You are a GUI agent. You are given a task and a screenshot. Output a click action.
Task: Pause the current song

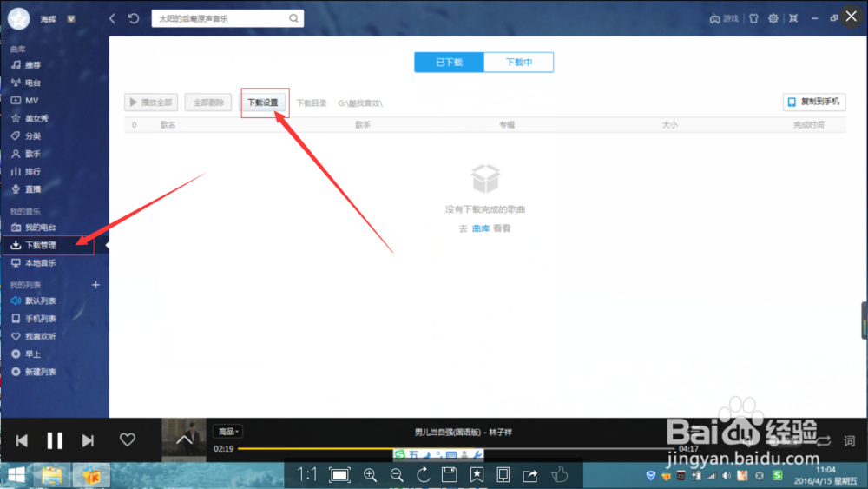click(54, 440)
